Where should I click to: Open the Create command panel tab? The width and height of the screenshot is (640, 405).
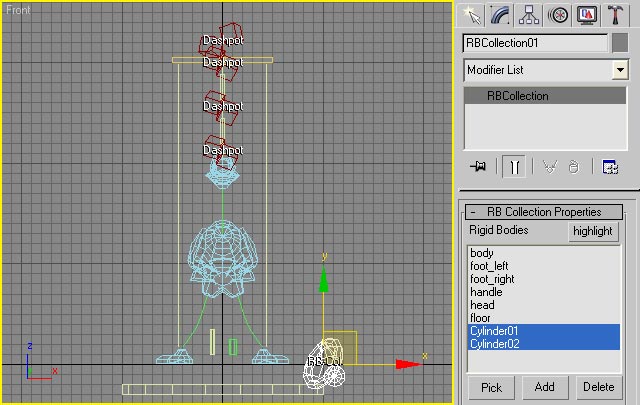(x=472, y=15)
